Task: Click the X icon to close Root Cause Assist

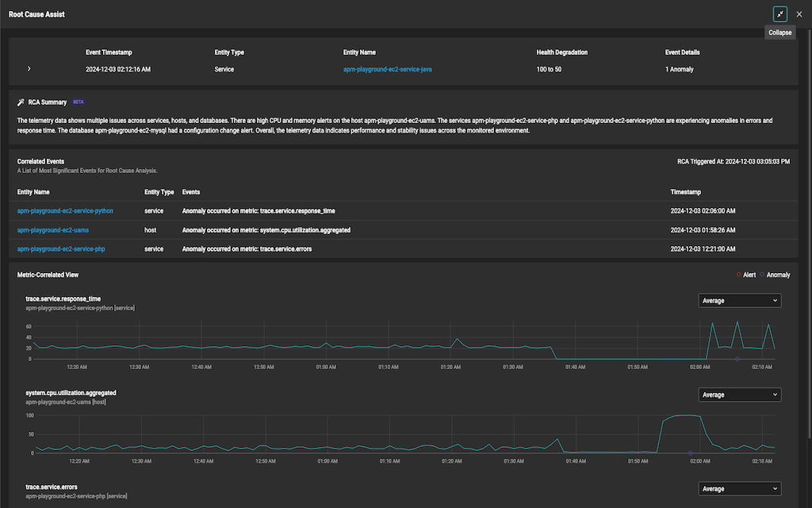Action: click(799, 13)
